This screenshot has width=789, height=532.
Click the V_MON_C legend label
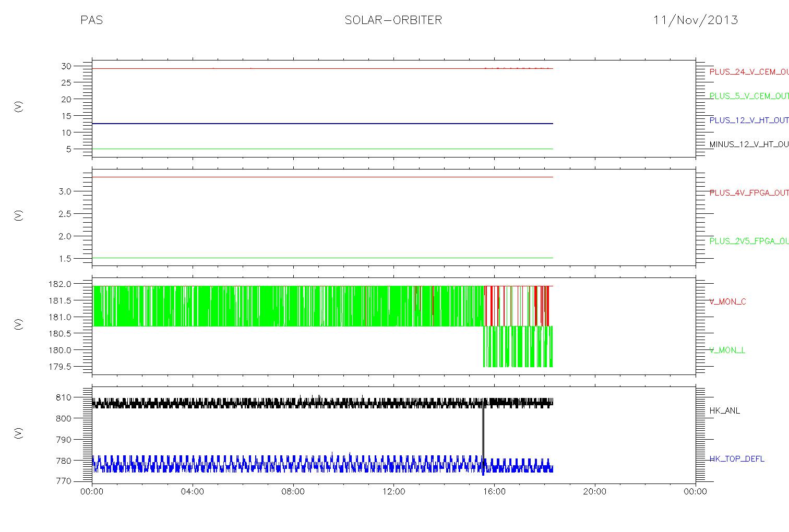pyautogui.click(x=727, y=301)
